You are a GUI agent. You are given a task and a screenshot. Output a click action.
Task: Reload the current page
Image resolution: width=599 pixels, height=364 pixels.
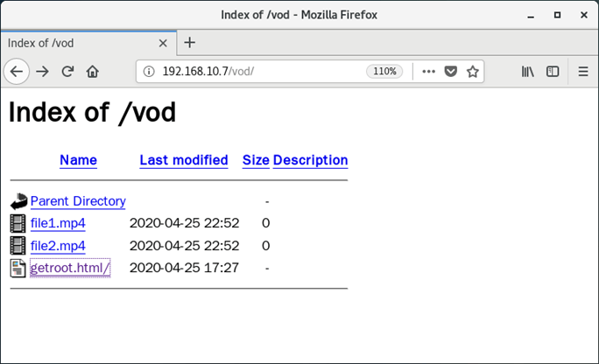point(67,72)
